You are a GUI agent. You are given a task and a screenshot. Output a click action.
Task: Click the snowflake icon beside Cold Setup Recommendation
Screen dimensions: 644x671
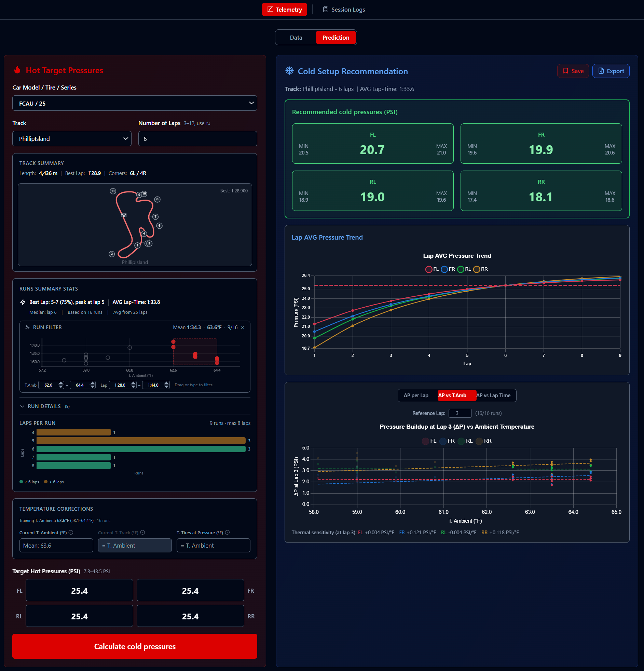[289, 71]
